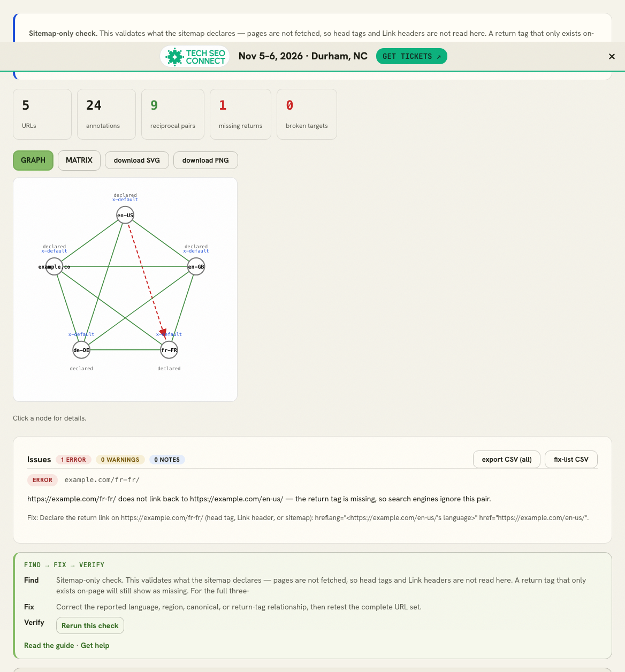
Task: Filter issues by 0 WARNINGS badge
Action: click(x=120, y=460)
